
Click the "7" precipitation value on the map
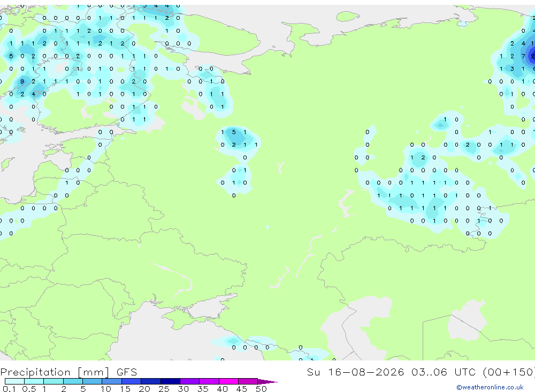(x=523, y=56)
